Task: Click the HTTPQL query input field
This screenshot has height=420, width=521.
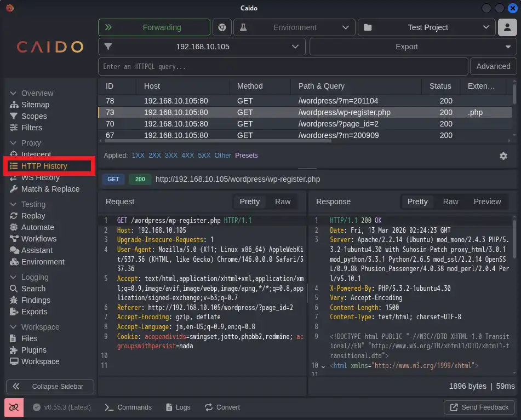Action: (283, 66)
